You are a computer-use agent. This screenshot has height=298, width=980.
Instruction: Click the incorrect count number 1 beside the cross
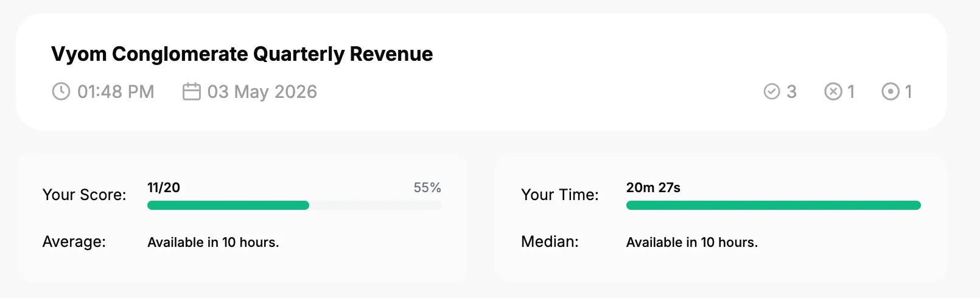pyautogui.click(x=851, y=92)
